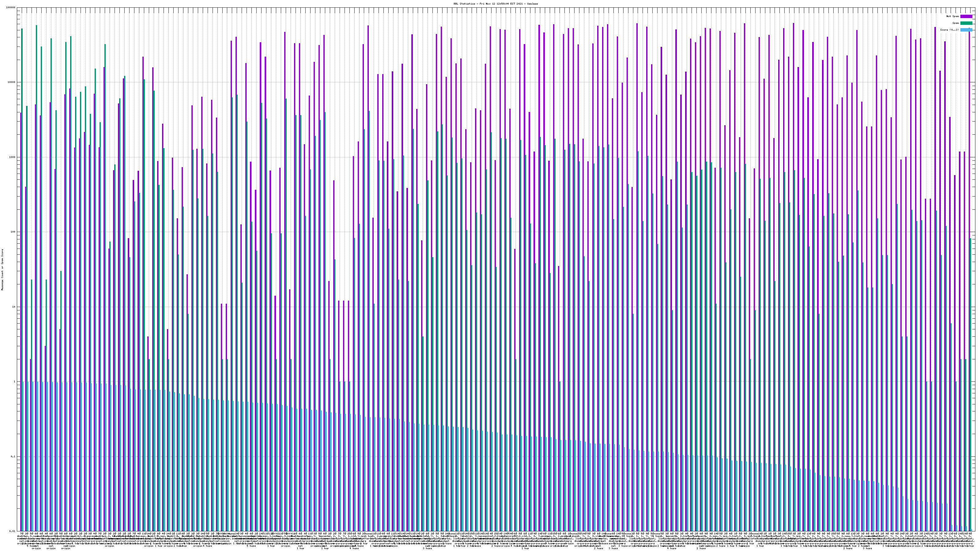
Task: Click the 100 y-axis tick label
Action: [13, 232]
